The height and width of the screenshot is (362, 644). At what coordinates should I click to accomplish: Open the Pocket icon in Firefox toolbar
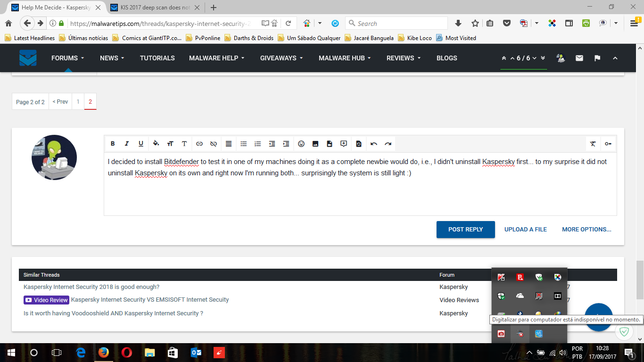[x=507, y=24]
